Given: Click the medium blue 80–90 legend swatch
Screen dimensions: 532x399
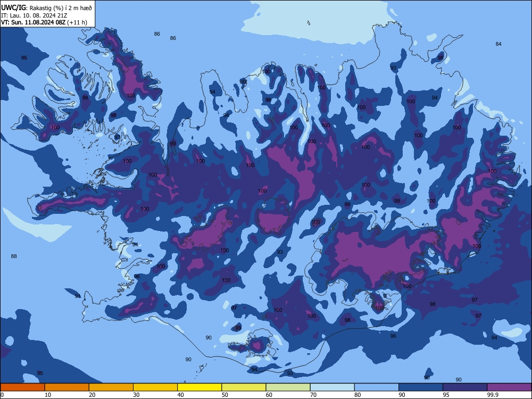Looking at the screenshot, I should pyautogui.click(x=376, y=387).
